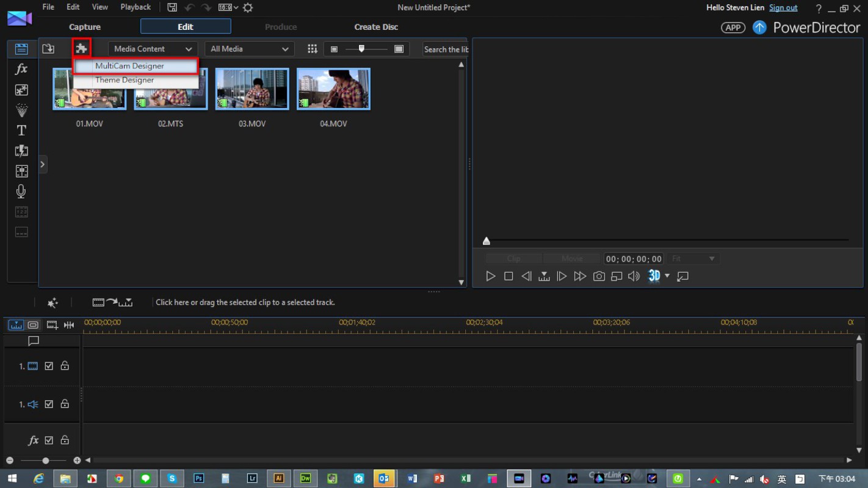
Task: Click the upgrade arrow button
Action: pos(759,27)
